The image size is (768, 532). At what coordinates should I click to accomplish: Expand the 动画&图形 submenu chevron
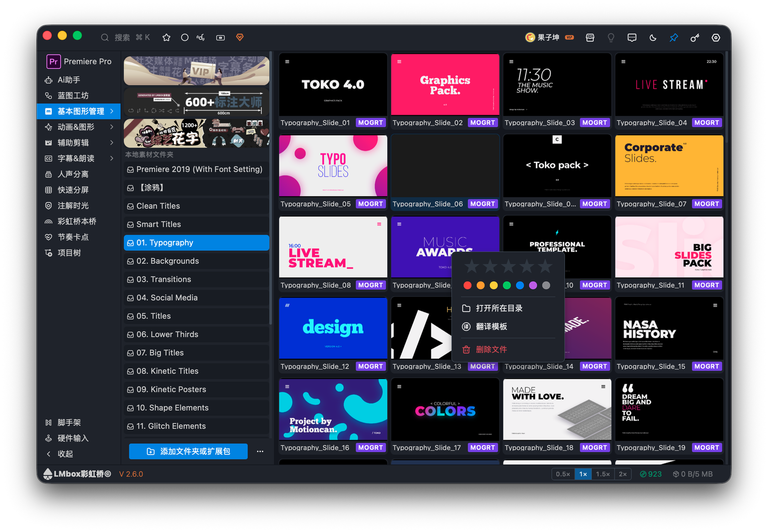pos(112,127)
